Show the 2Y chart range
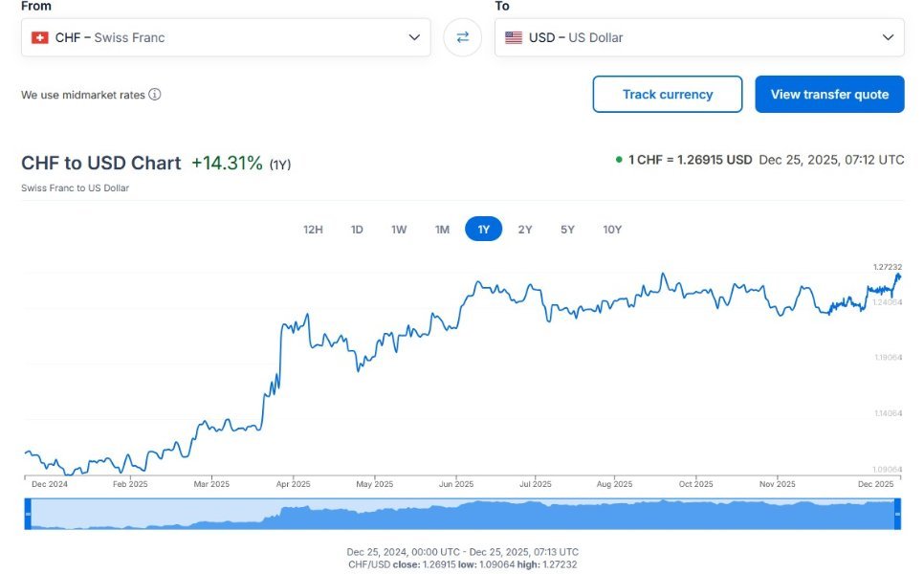This screenshot has height=574, width=924. click(x=525, y=230)
